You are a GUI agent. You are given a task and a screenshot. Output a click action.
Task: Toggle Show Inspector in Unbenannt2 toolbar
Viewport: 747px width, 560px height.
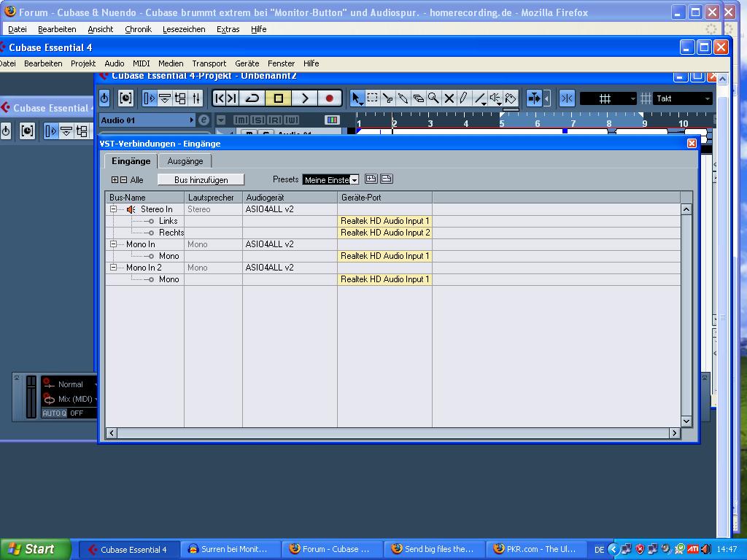[x=149, y=98]
